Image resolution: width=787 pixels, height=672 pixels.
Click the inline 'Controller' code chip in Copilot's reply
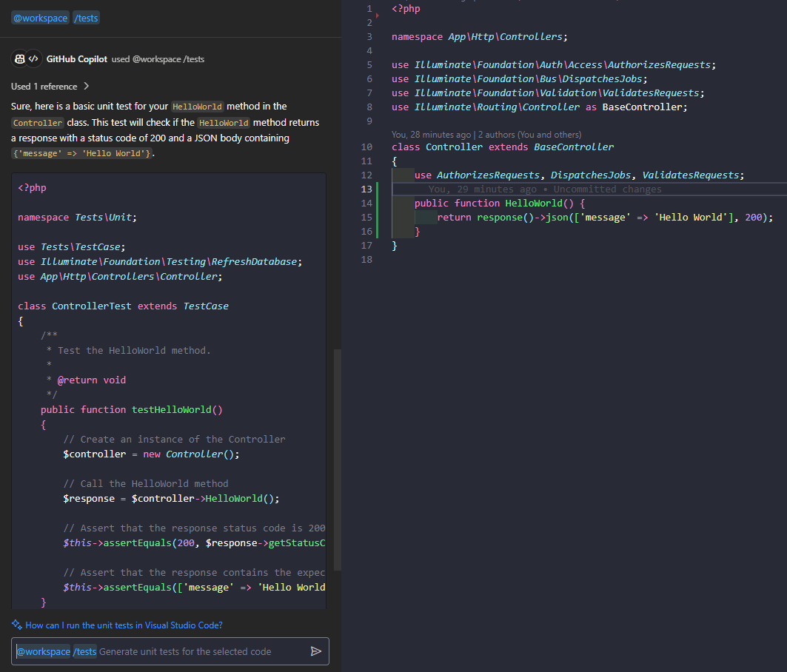38,122
